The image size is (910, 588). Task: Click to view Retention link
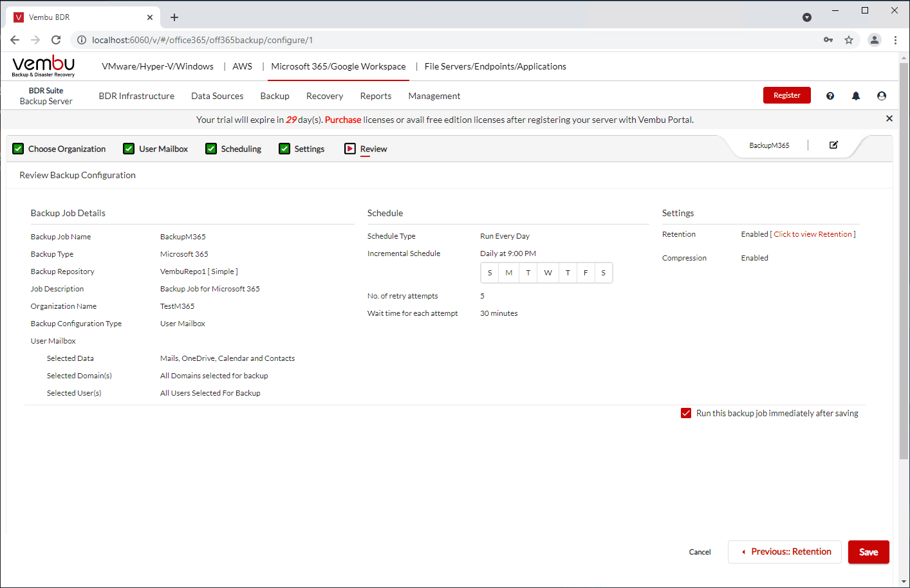pos(812,234)
